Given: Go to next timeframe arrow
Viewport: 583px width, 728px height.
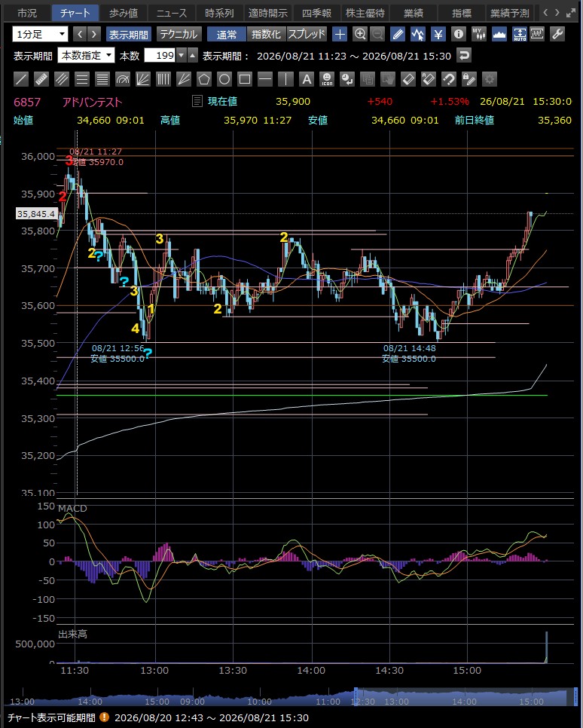Looking at the screenshot, I should click(x=93, y=35).
